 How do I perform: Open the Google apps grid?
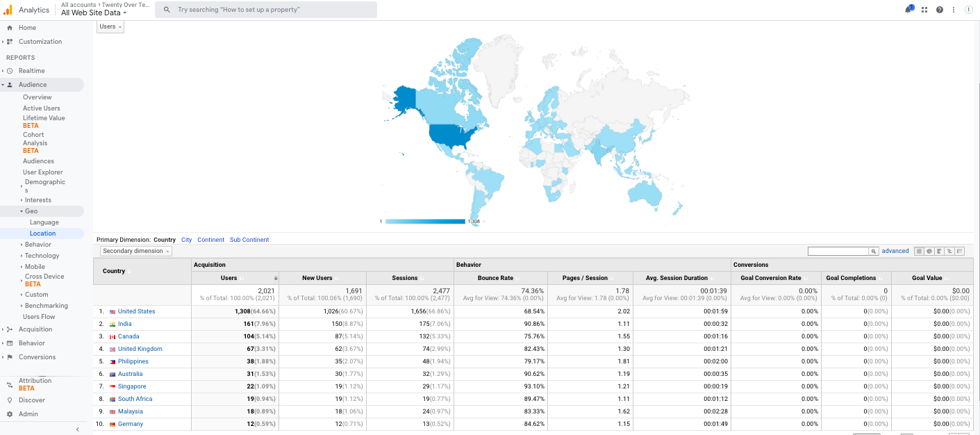click(x=924, y=10)
